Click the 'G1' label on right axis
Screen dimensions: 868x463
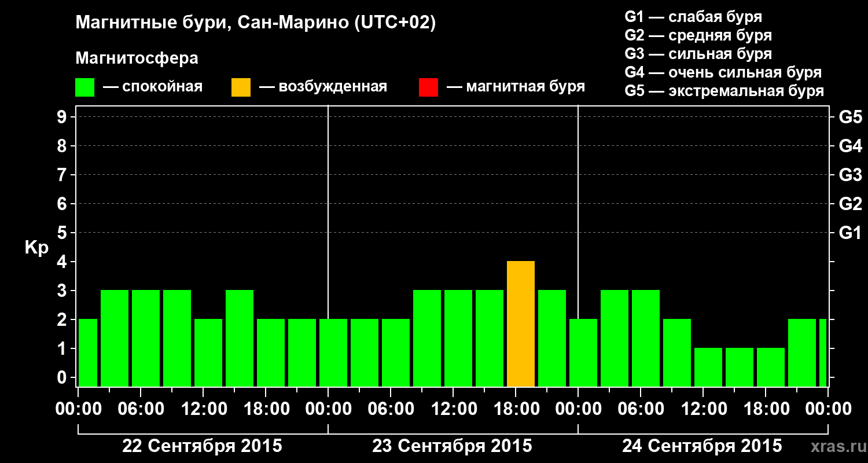coord(850,233)
